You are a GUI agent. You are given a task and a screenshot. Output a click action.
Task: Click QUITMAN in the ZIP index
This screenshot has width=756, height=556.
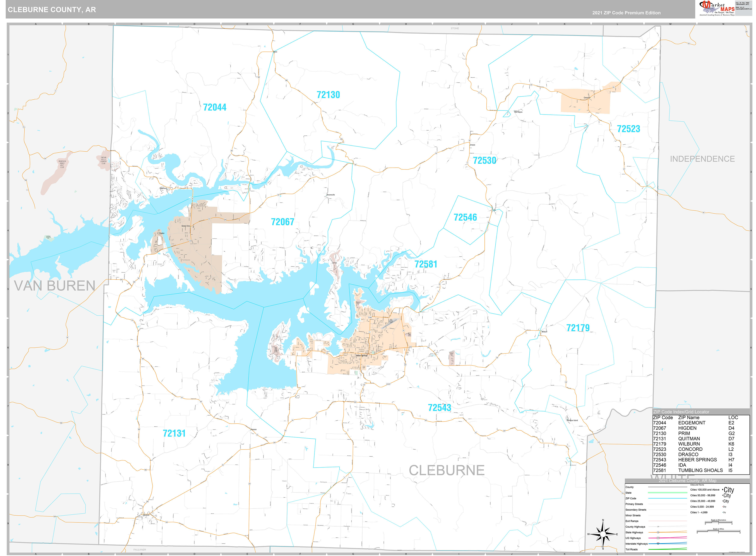(689, 439)
